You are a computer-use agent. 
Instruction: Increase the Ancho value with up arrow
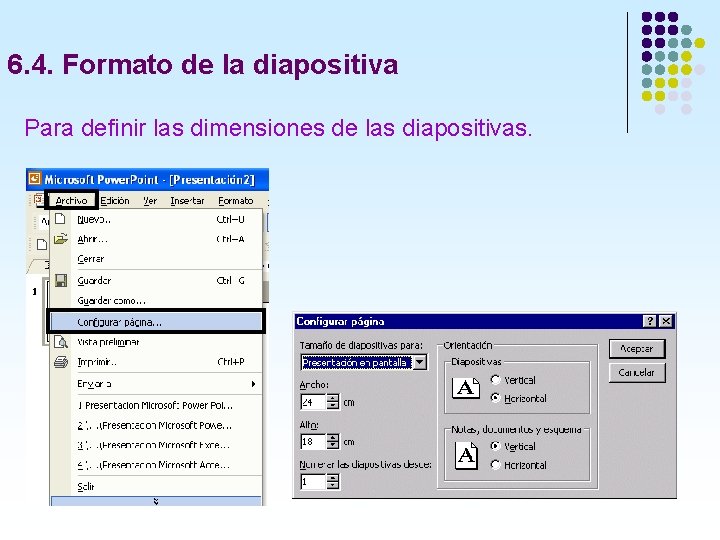pyautogui.click(x=333, y=398)
